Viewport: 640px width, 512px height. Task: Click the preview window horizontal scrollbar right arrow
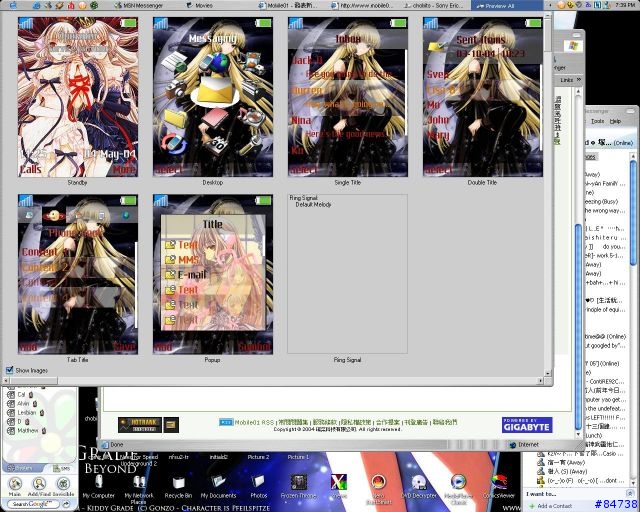pos(540,381)
